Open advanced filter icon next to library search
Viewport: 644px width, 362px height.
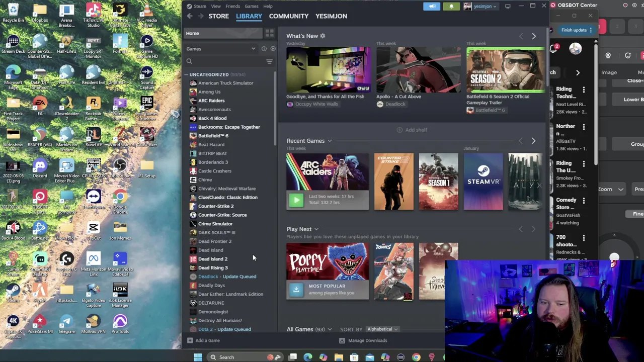(269, 61)
